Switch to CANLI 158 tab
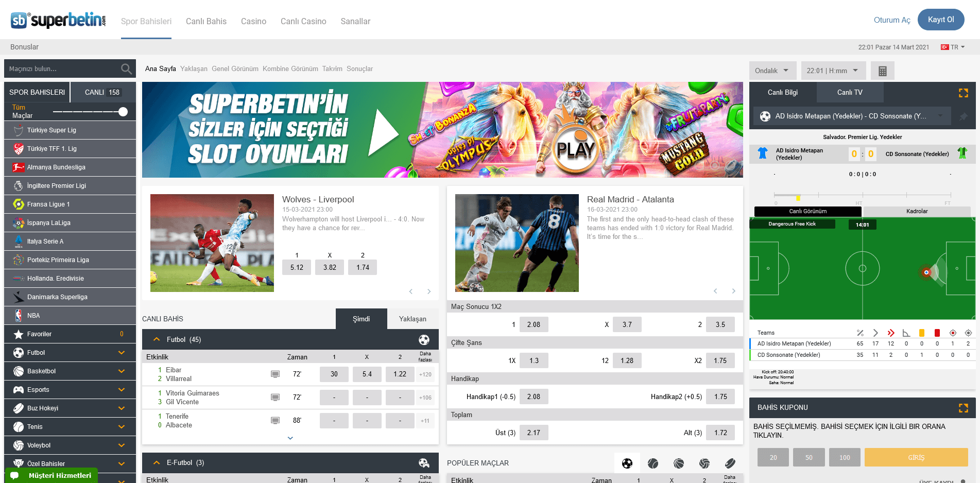Viewport: 980px width, 483px height. point(102,92)
